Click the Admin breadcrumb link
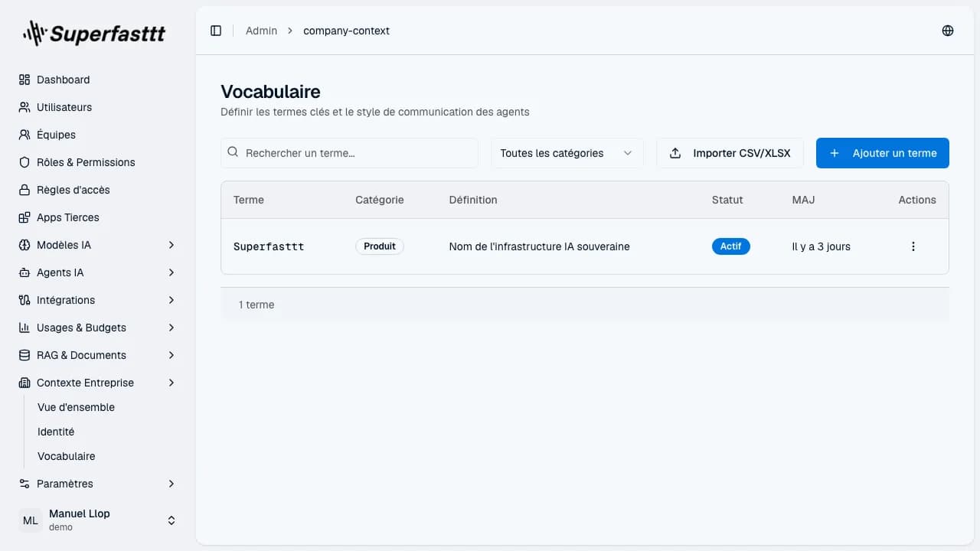The width and height of the screenshot is (980, 551). (x=261, y=31)
